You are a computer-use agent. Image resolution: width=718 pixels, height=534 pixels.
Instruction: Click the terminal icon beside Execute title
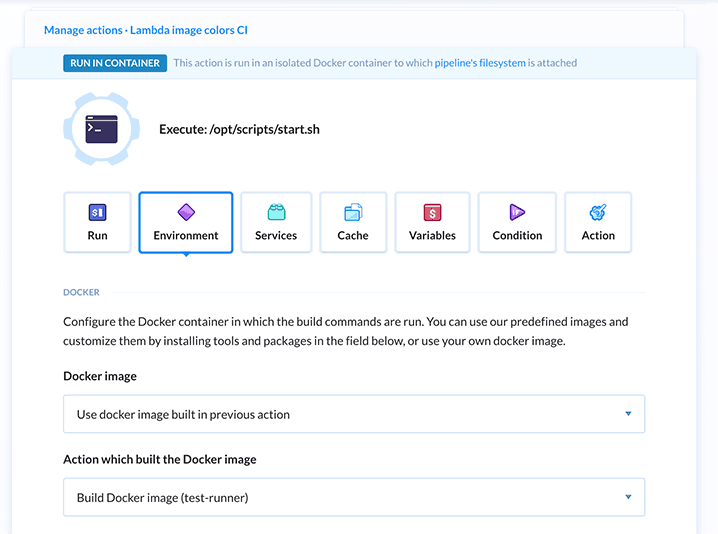[x=101, y=129]
